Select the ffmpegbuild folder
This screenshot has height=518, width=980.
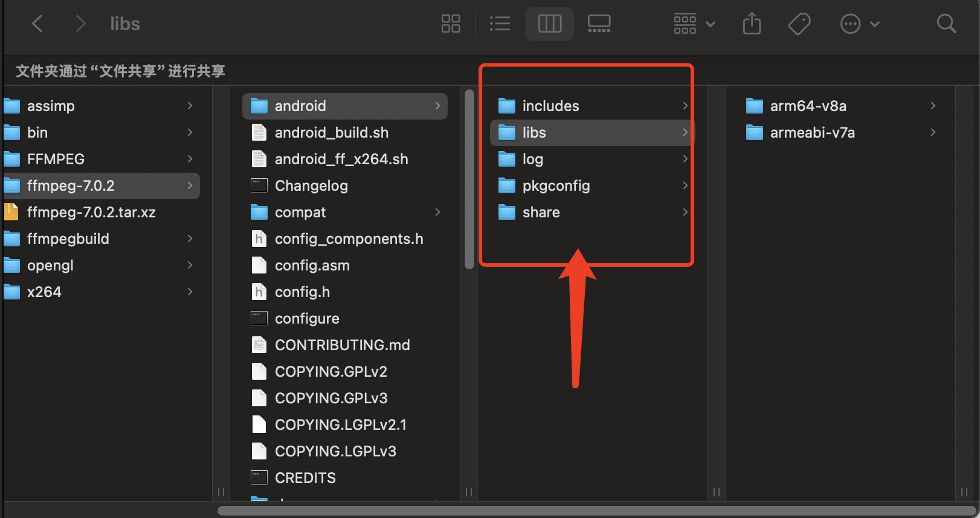pos(100,239)
